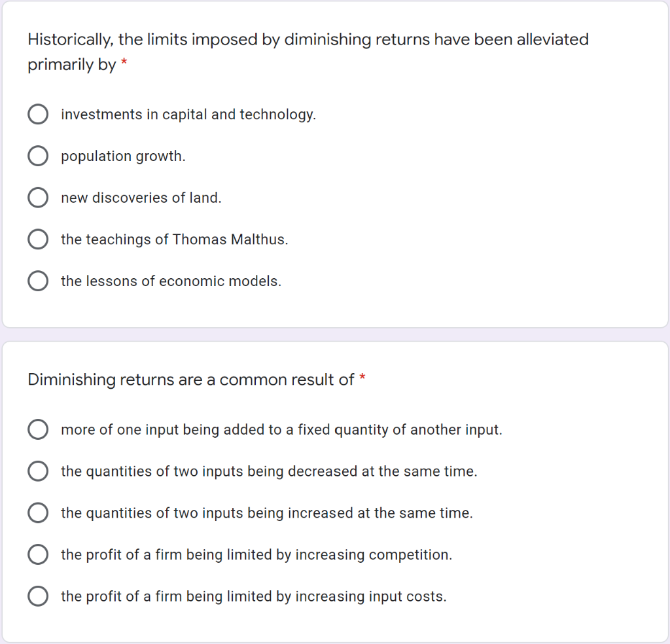The image size is (670, 644).
Task: Select 'two inputs being decreased' radio button
Action: click(x=38, y=471)
